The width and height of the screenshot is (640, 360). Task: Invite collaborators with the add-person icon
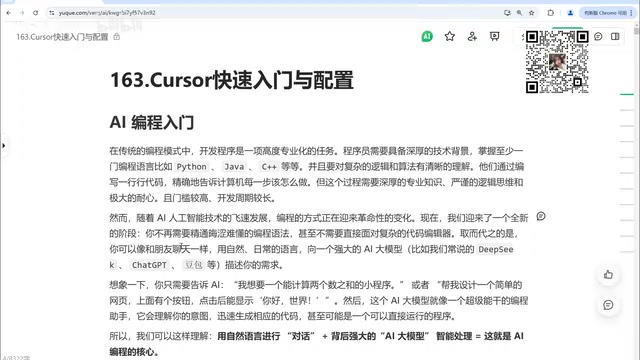(x=472, y=36)
